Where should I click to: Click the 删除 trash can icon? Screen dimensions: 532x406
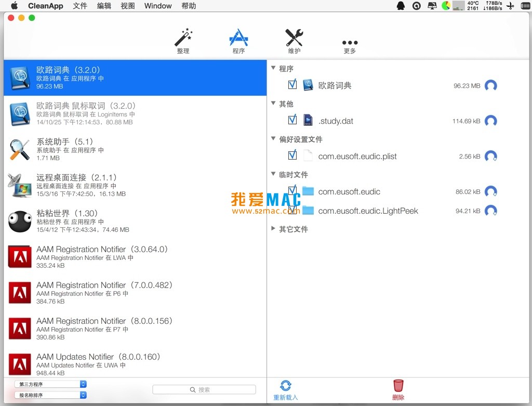[x=398, y=386]
